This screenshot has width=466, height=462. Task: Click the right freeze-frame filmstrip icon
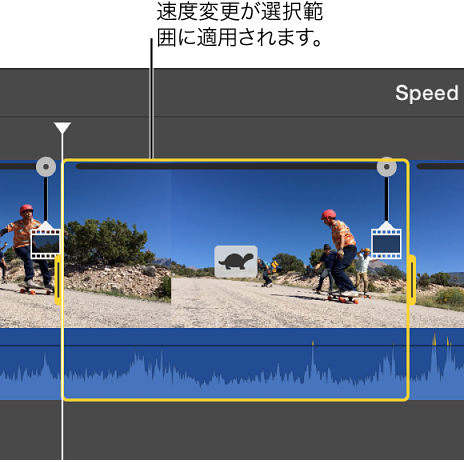tap(387, 244)
